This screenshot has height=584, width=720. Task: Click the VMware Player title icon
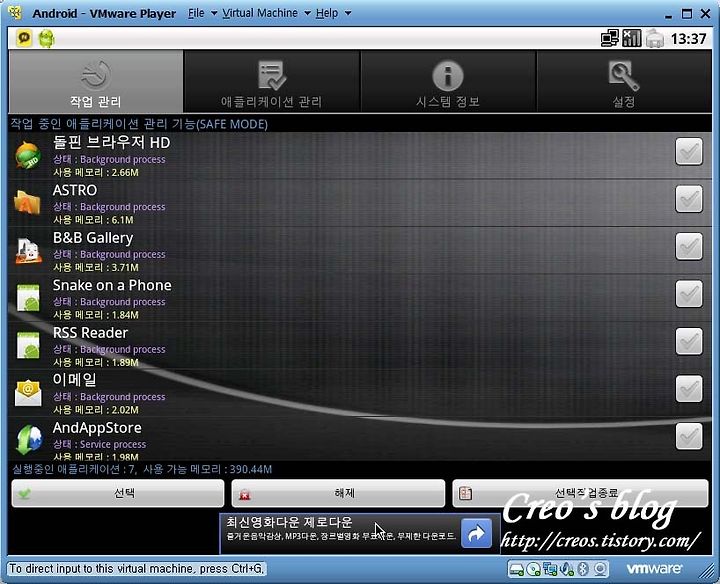[15, 13]
